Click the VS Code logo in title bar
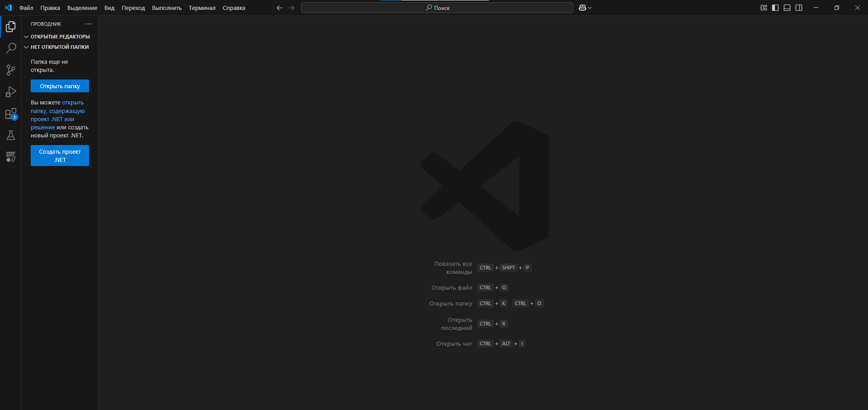Viewport: 868px width, 410px height. point(8,8)
